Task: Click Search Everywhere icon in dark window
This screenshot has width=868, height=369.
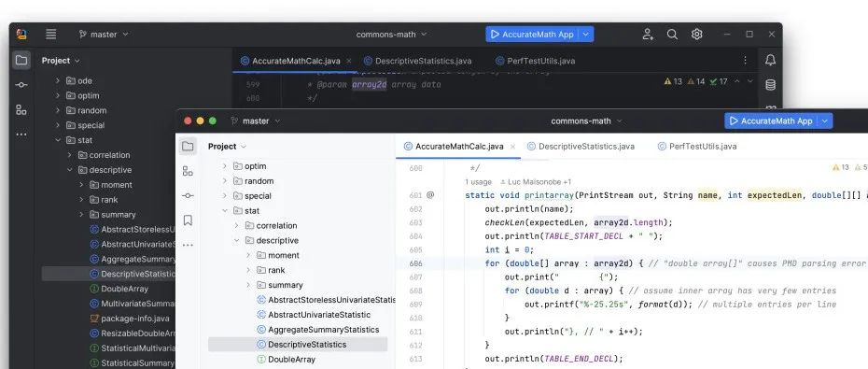Action: pyautogui.click(x=672, y=35)
